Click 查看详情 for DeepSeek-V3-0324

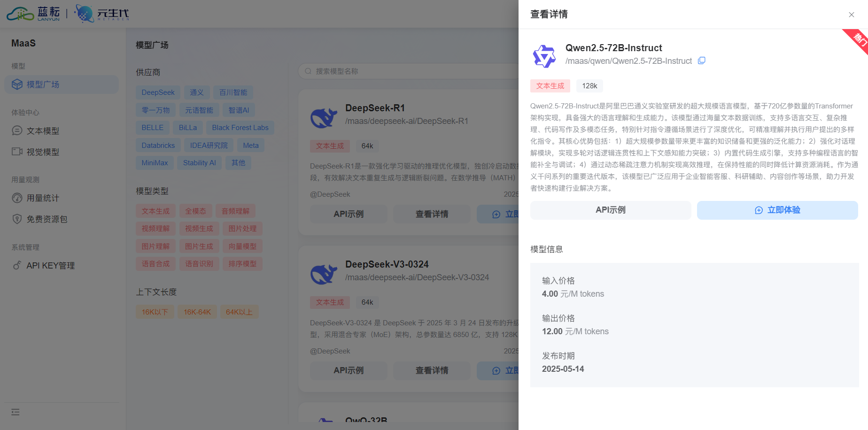[x=432, y=370]
